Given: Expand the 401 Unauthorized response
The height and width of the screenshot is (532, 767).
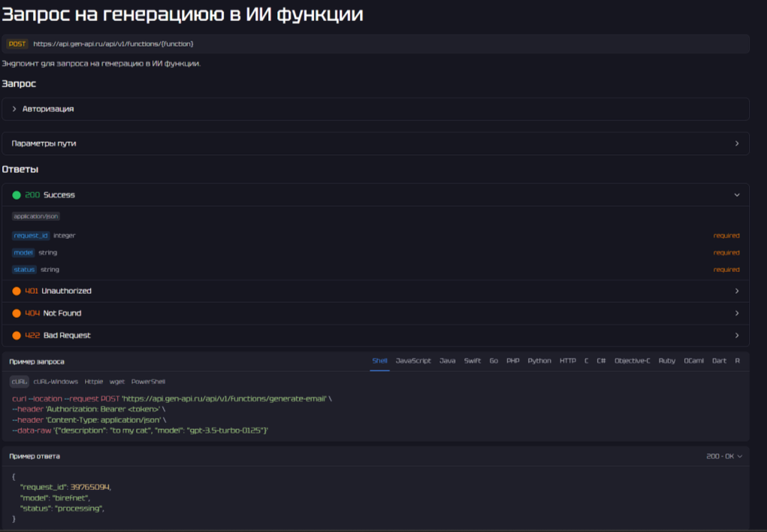Looking at the screenshot, I should point(736,291).
